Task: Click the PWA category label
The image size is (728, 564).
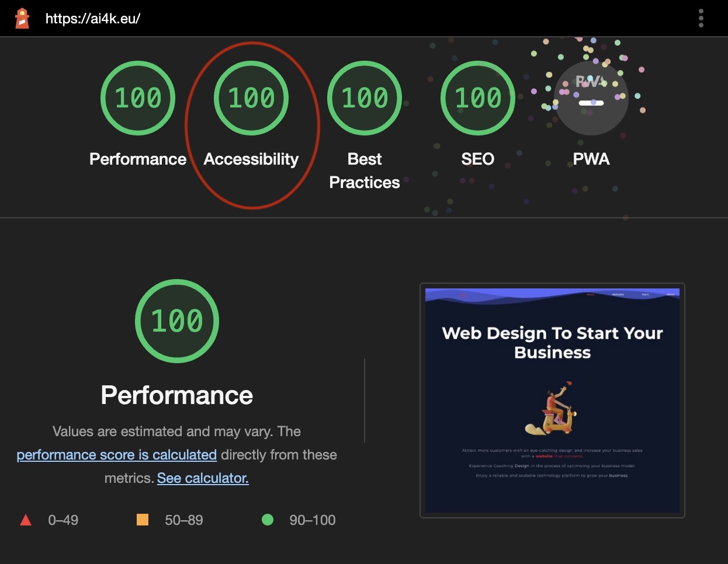Action: tap(591, 159)
